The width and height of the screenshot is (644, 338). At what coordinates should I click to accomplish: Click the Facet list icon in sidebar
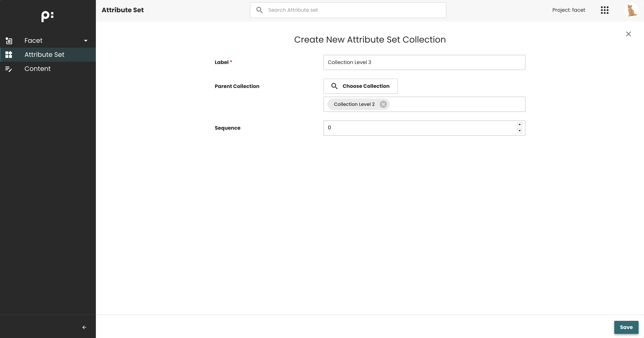click(9, 41)
